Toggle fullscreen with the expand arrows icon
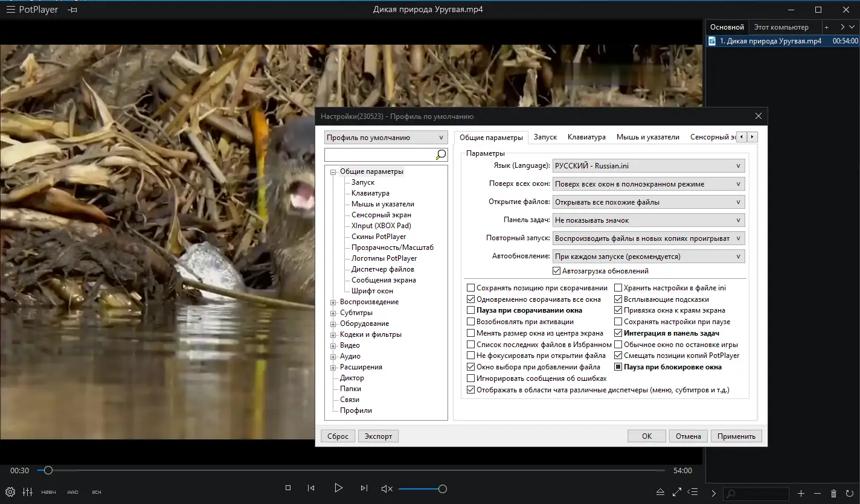The height and width of the screenshot is (504, 860). 677,493
